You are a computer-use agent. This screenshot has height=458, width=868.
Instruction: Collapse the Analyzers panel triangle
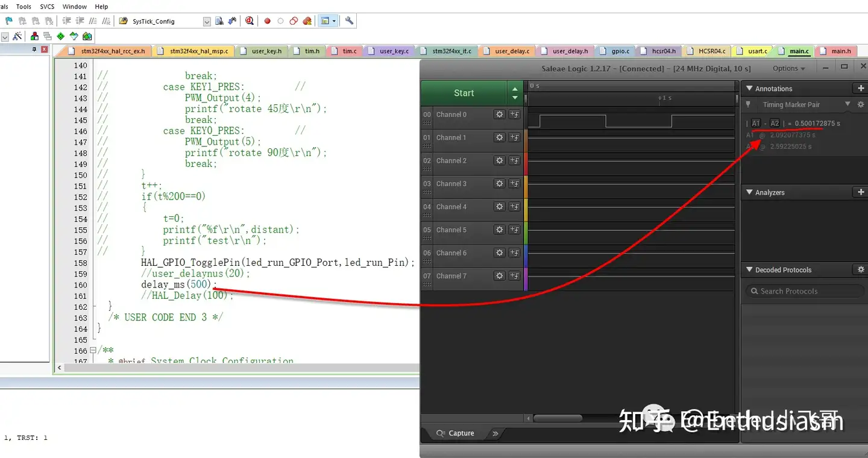pos(749,192)
